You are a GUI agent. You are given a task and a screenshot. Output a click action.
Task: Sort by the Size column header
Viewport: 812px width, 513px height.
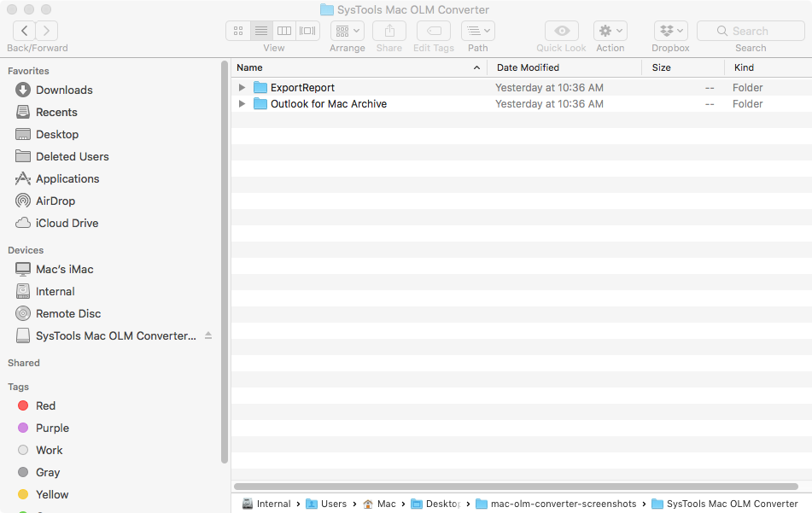[683, 67]
